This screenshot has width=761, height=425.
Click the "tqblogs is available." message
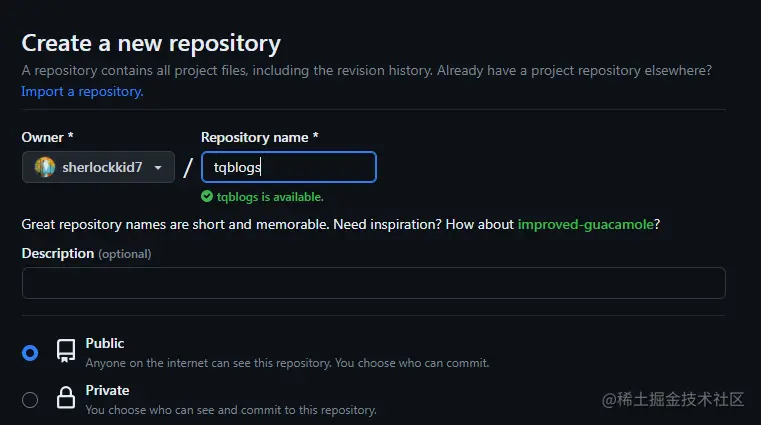pos(270,197)
